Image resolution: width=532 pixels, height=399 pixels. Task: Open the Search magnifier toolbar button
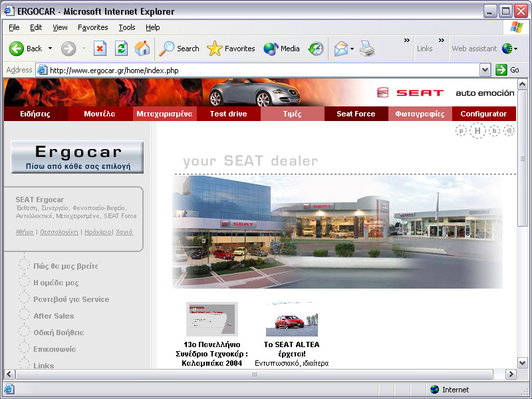point(179,49)
